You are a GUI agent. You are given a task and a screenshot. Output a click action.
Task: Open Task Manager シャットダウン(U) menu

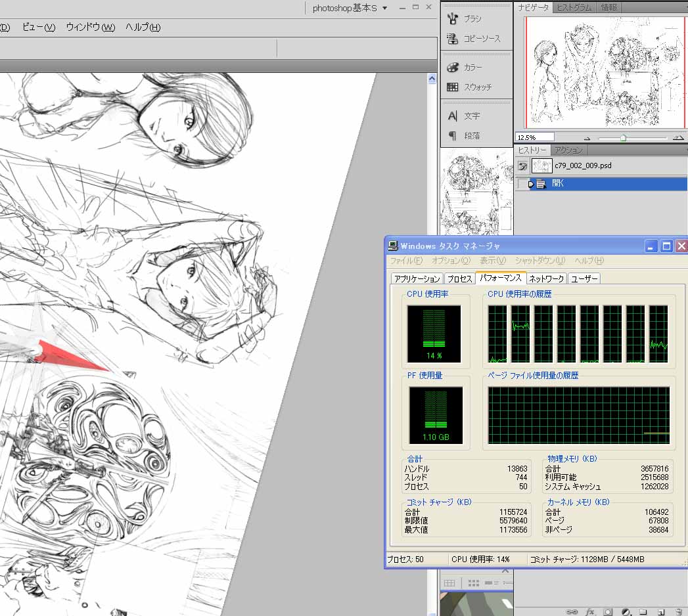pyautogui.click(x=540, y=261)
